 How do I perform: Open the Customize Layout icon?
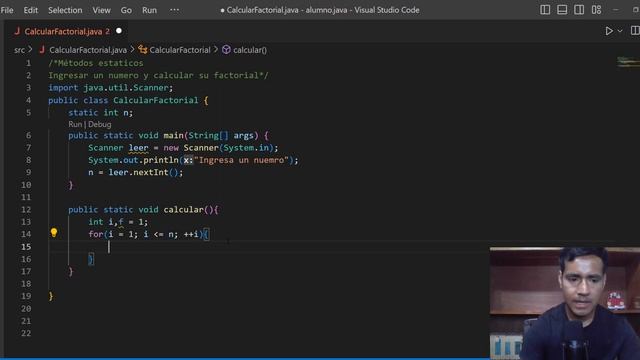point(596,10)
